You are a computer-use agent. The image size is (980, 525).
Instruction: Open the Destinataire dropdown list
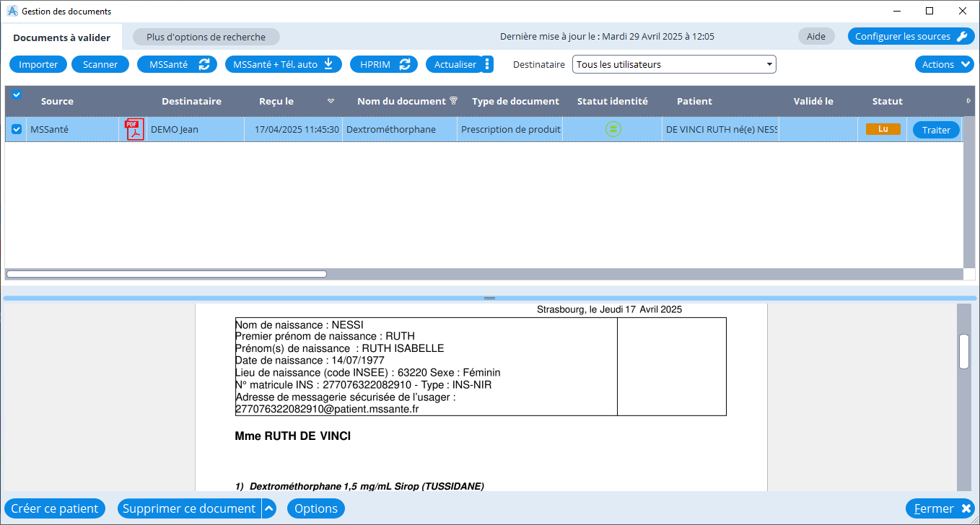674,64
